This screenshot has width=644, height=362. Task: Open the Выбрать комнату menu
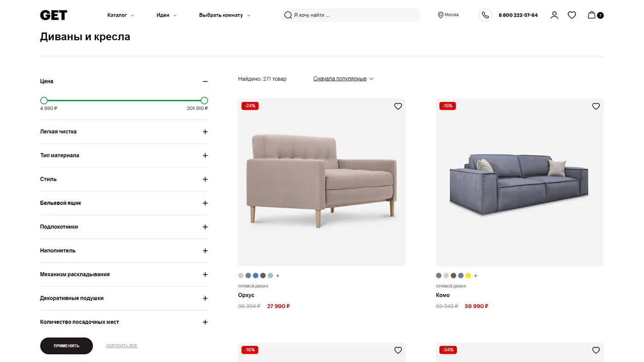224,15
